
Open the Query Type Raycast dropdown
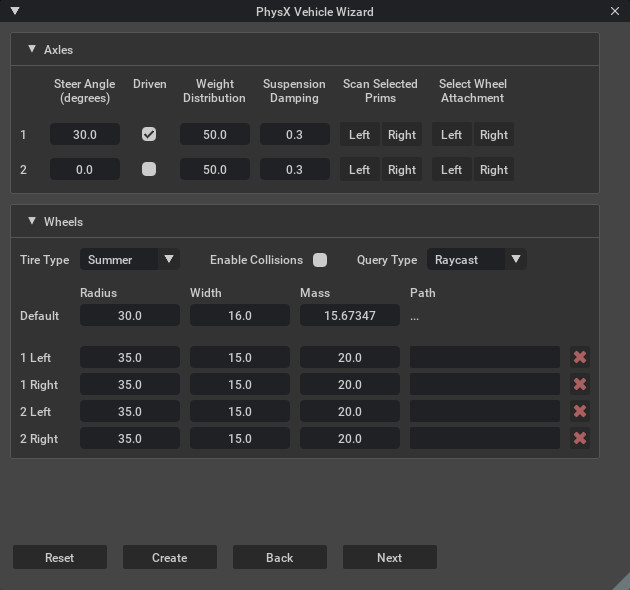pyautogui.click(x=476, y=260)
